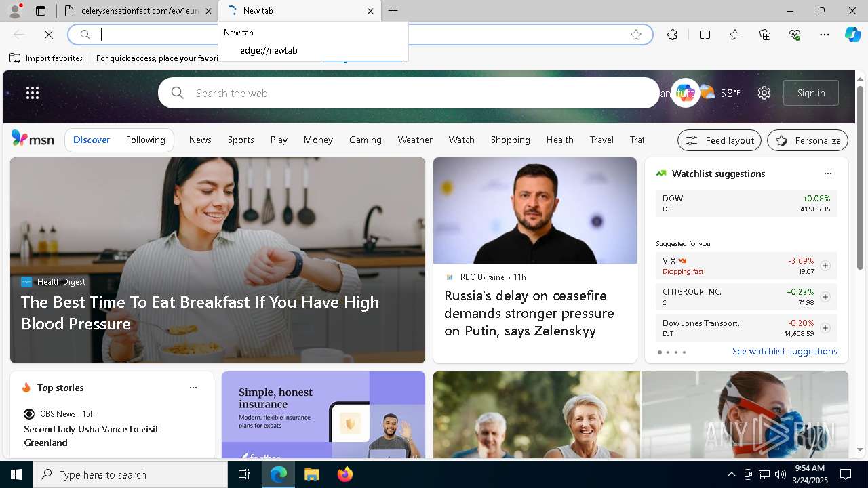Viewport: 868px width, 488px height.
Task: Open Browser essentials icon
Action: coord(795,35)
